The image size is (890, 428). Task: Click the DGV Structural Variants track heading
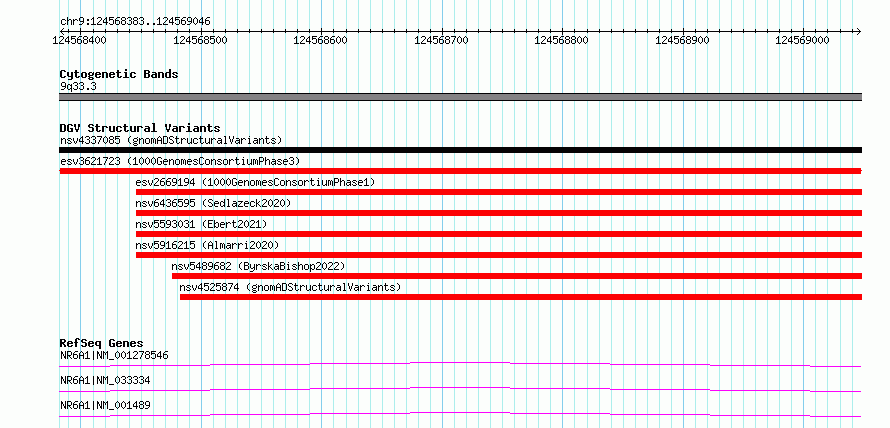click(140, 128)
